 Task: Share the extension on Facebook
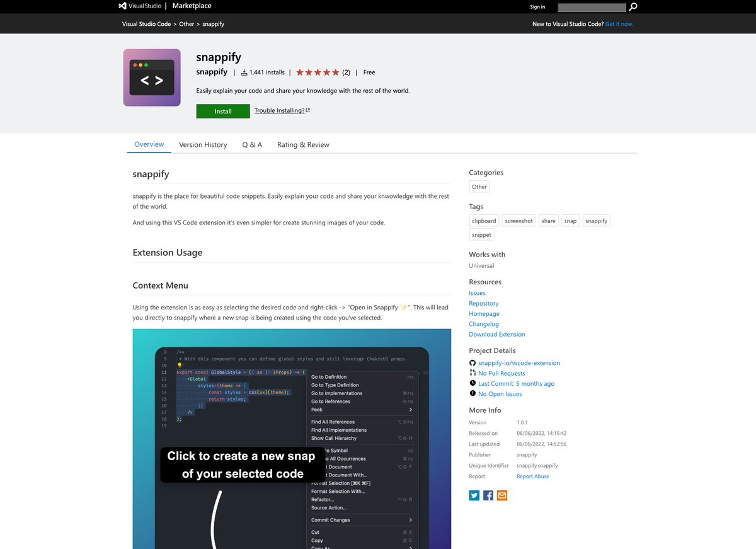488,495
